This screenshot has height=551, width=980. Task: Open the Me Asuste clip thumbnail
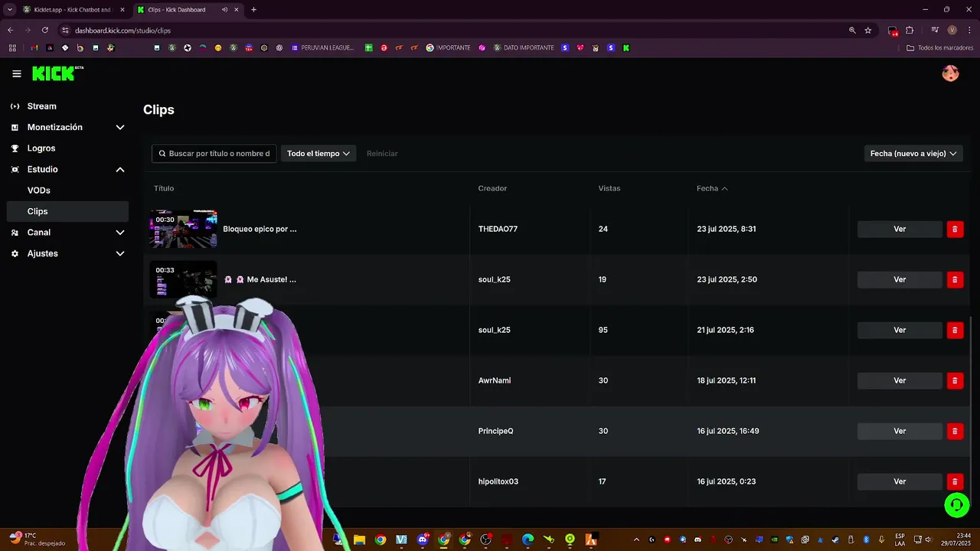pyautogui.click(x=183, y=279)
